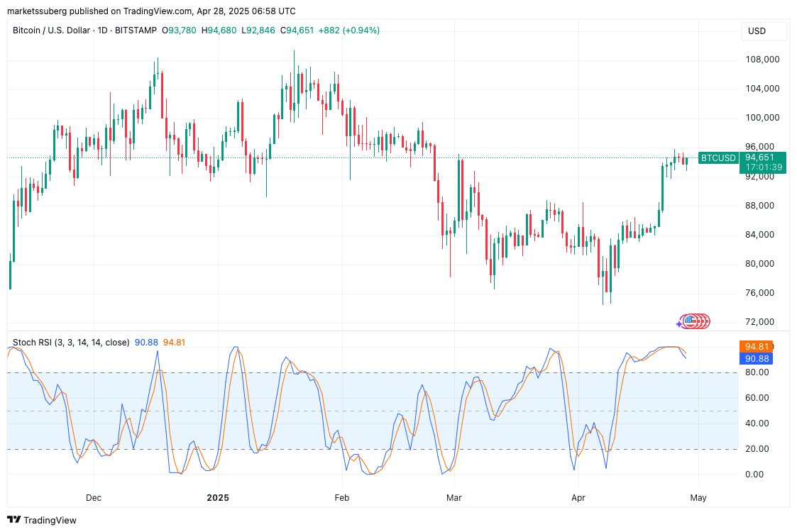Click the US flag economic event icon
The image size is (797, 532).
[x=689, y=321]
